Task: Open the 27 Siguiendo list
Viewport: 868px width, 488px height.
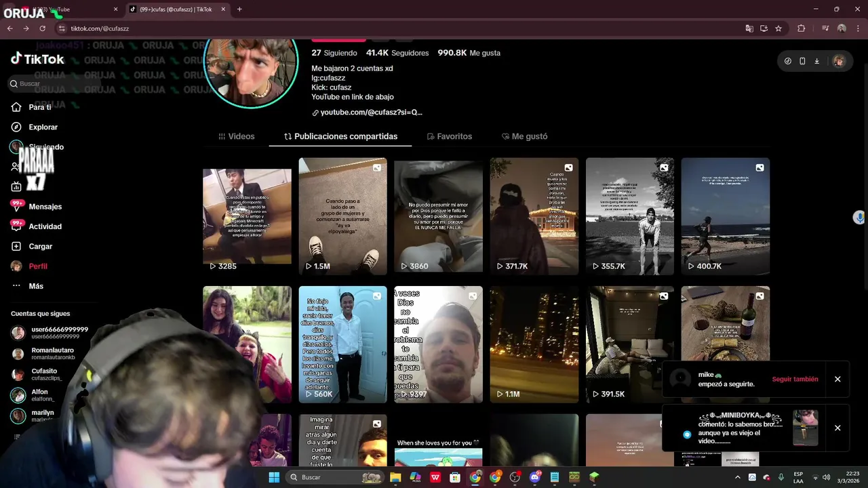Action: click(x=334, y=53)
